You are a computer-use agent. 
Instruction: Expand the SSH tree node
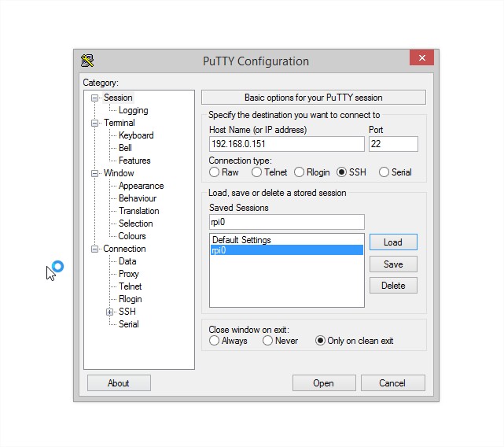[x=109, y=312]
